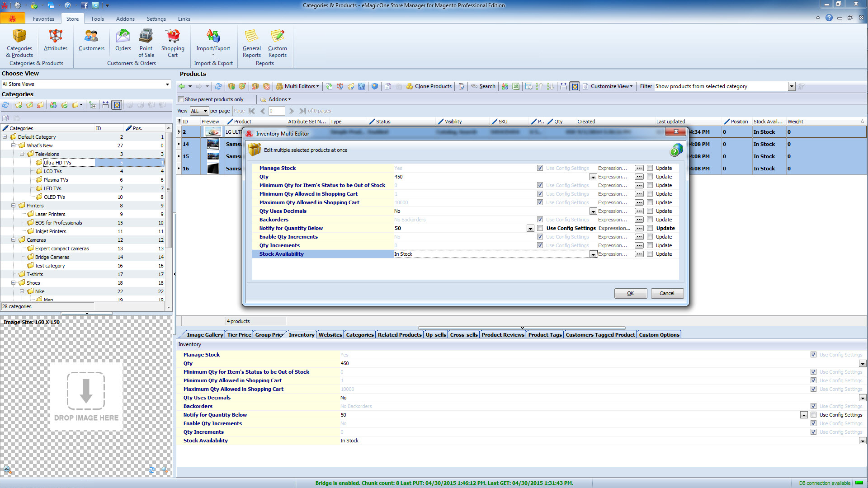The image size is (868, 488).
Task: Open the Orders ribbon icon
Action: click(123, 40)
